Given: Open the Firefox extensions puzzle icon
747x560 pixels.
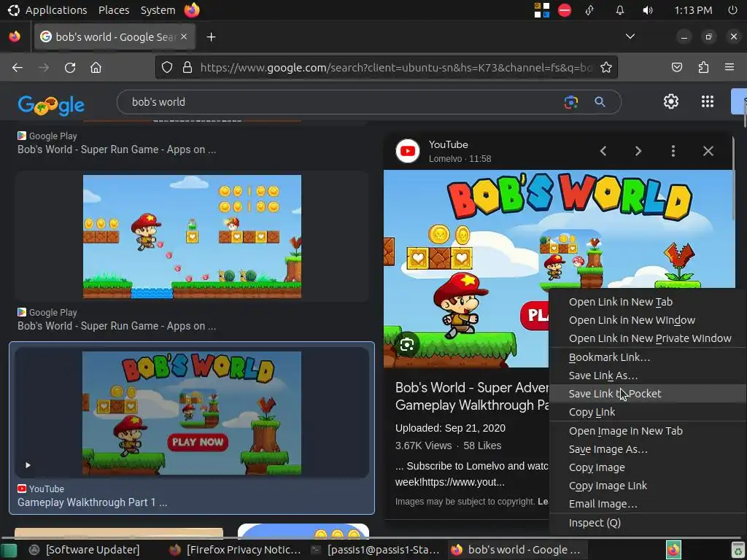Looking at the screenshot, I should click(703, 68).
